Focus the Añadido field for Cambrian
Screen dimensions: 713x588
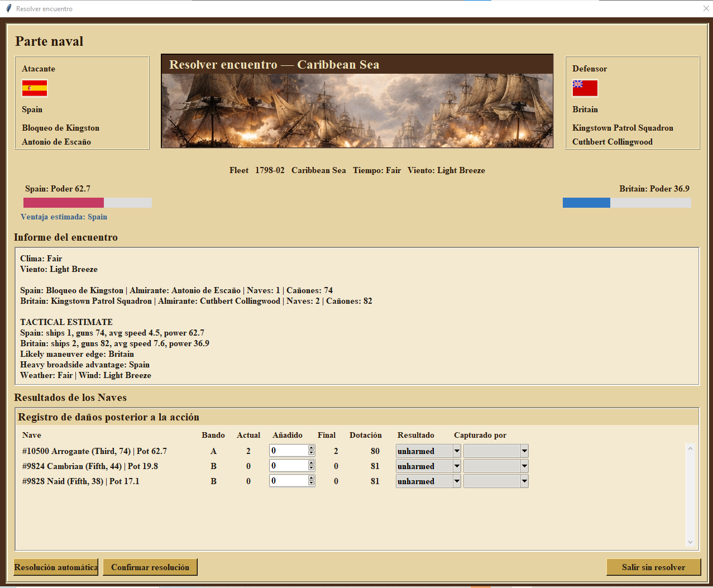click(289, 466)
